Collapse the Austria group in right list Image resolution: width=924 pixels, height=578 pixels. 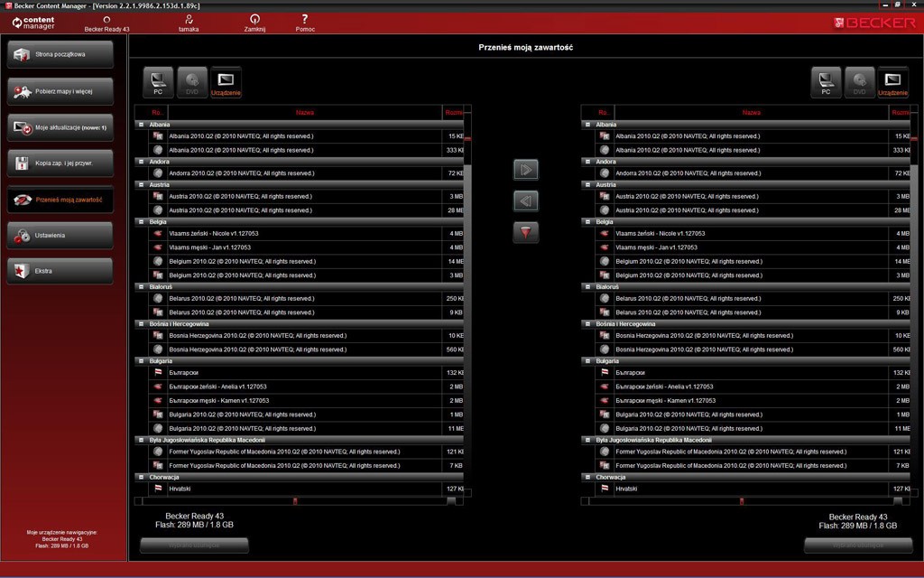click(587, 184)
